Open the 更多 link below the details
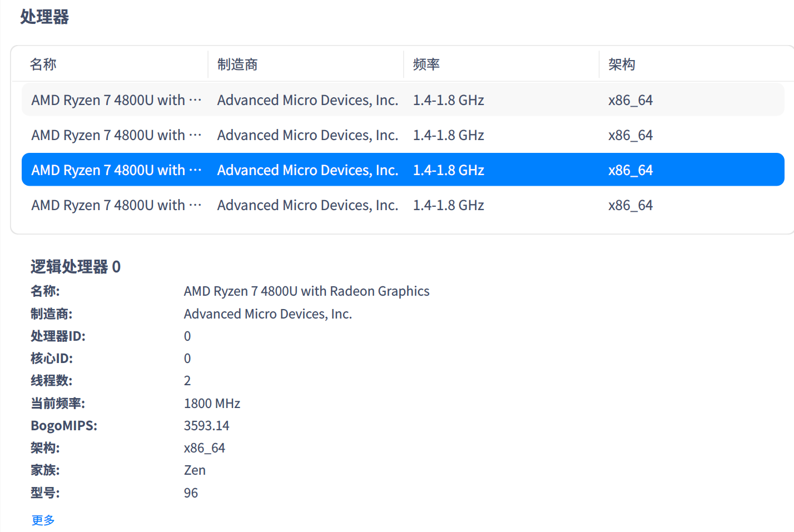Screen dimensions: 794x532 coord(43,520)
